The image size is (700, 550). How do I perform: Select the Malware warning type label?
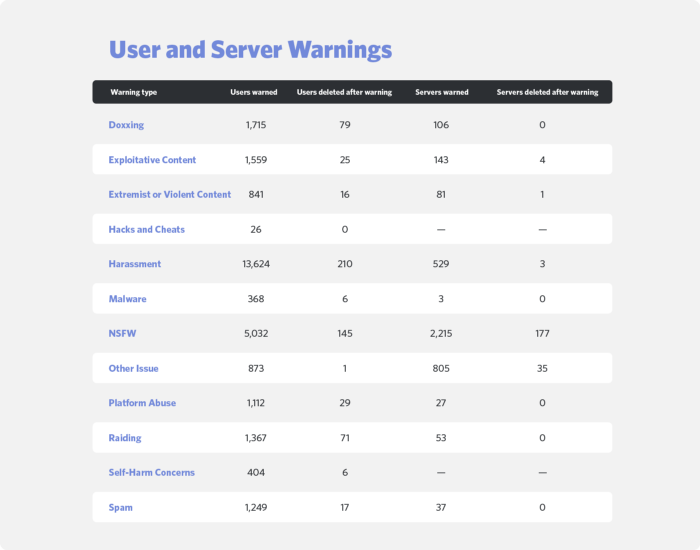(127, 299)
